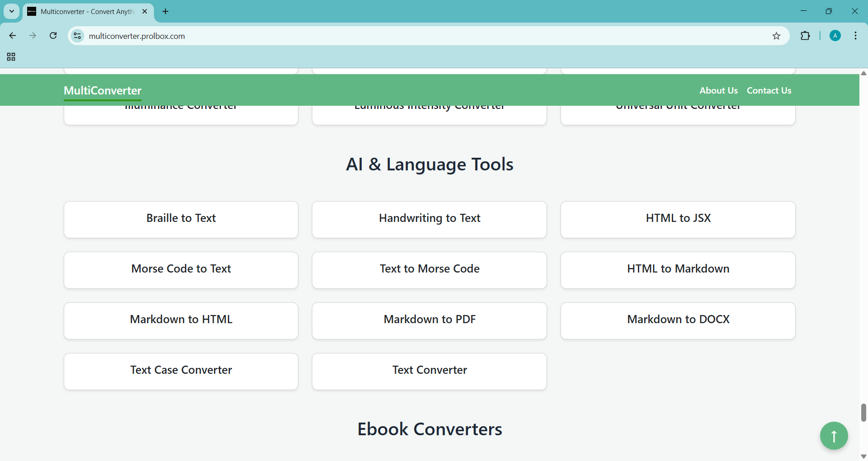Screen dimensions: 868x461
Task: Click the scroll-to-top arrow button
Action: pyautogui.click(x=834, y=436)
